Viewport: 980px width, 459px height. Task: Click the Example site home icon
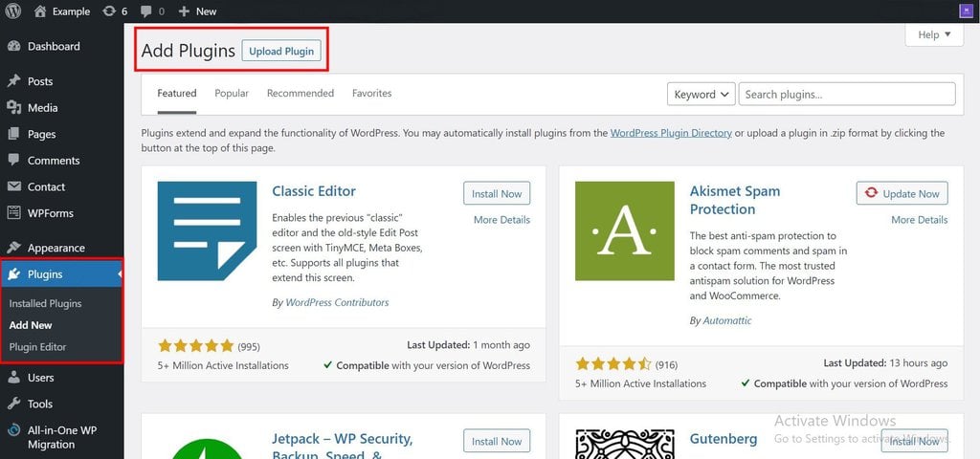tap(39, 11)
